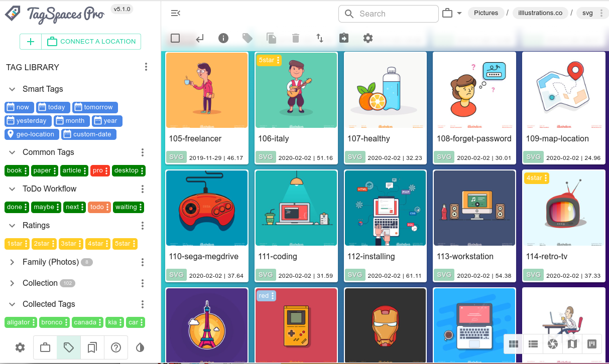Click SVG extension badge of 113-workstation
This screenshot has width=609, height=364.
coord(444,275)
